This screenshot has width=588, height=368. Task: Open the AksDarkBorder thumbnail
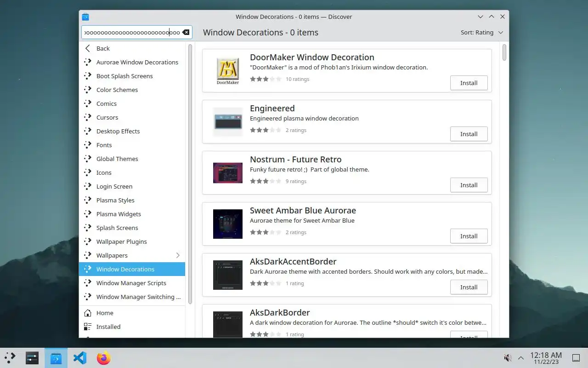coord(228,325)
